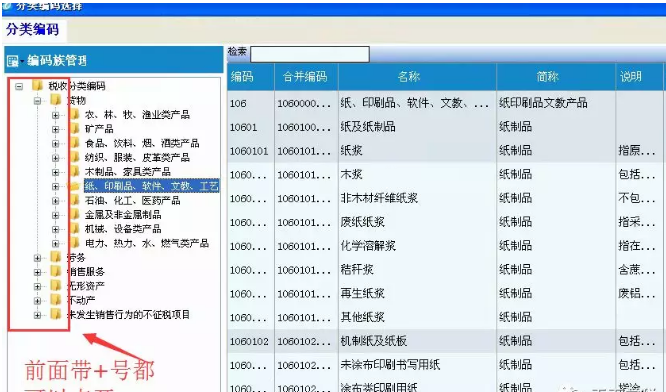The image size is (666, 392).
Task: Select the 纺织、服装、皮革类产品 category
Action: (x=137, y=158)
